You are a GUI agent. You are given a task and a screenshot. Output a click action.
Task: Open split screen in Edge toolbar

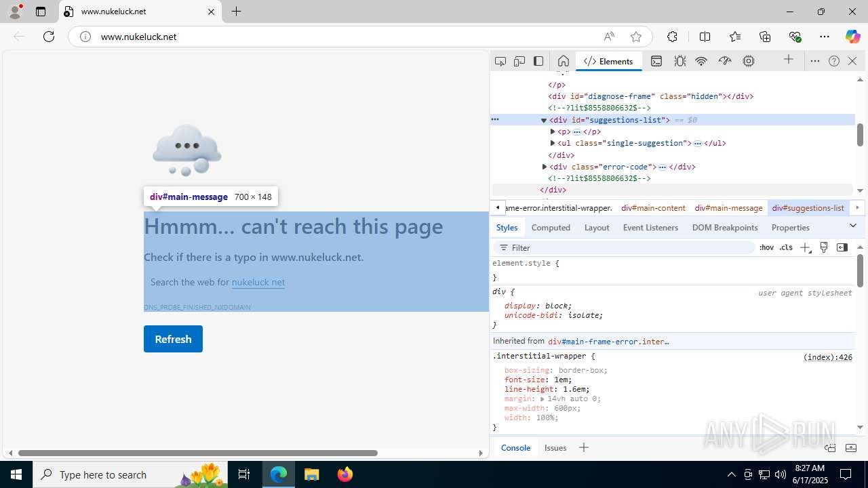tap(705, 37)
